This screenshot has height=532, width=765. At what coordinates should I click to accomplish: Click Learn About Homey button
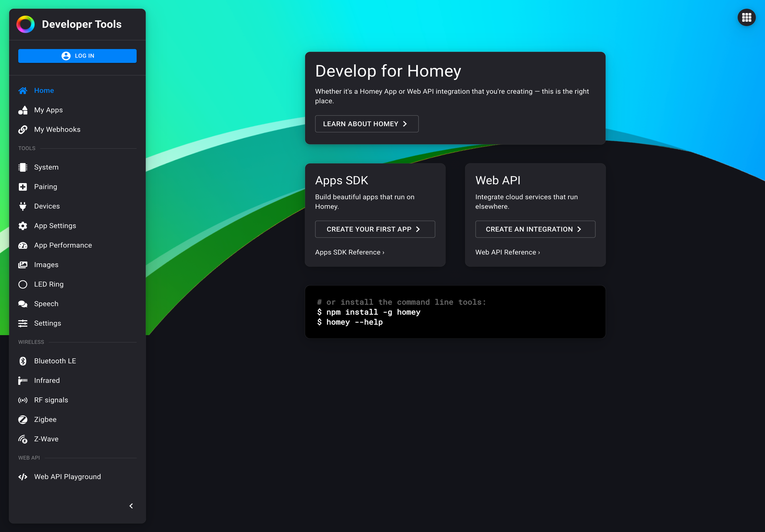click(x=367, y=124)
